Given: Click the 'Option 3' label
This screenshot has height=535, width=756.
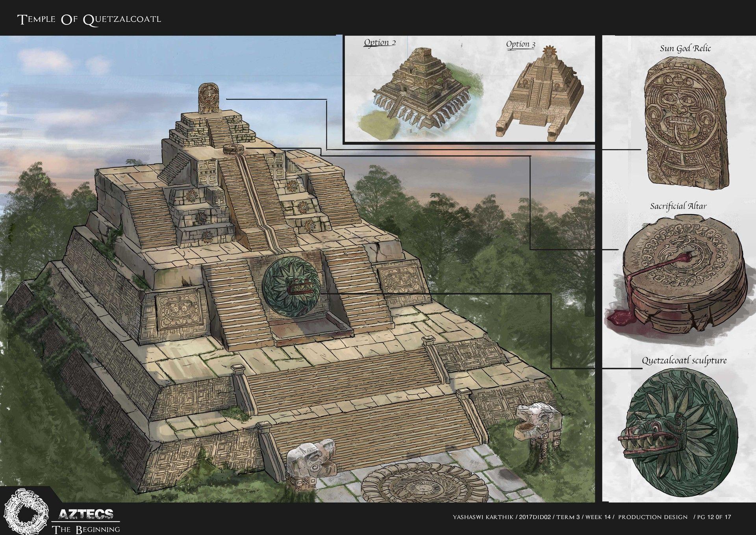Looking at the screenshot, I should click(521, 44).
